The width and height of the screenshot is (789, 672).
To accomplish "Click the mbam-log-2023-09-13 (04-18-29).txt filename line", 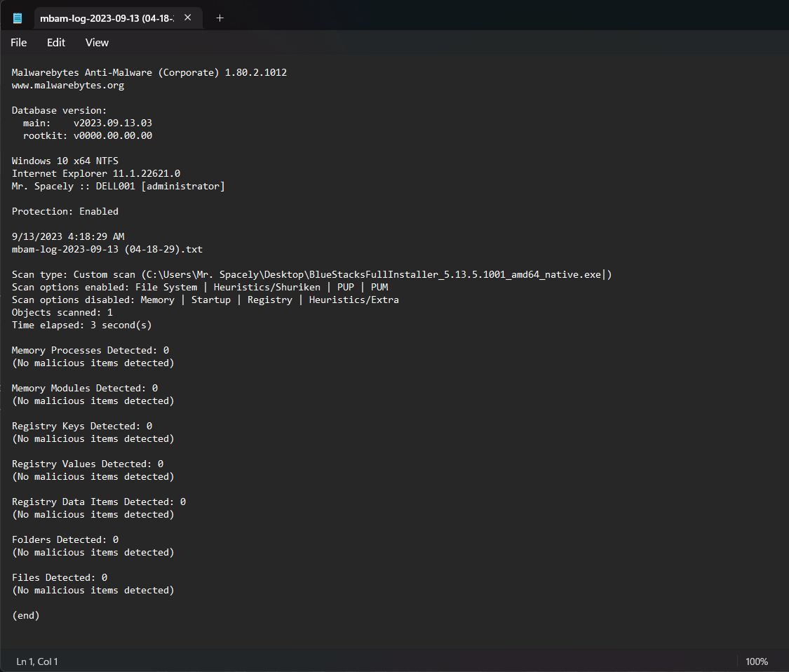I will (107, 249).
